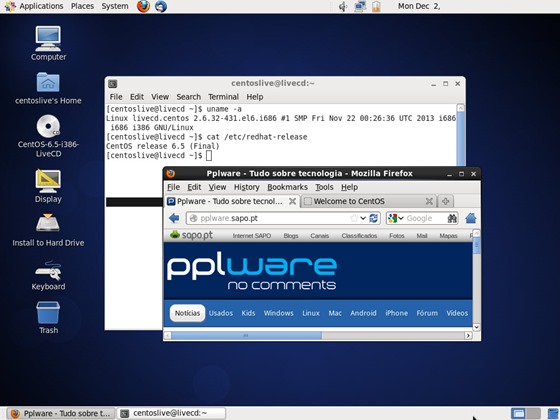Launch Thunderbird mail icon in top panel
Screen dimensions: 560x420
(160, 6)
